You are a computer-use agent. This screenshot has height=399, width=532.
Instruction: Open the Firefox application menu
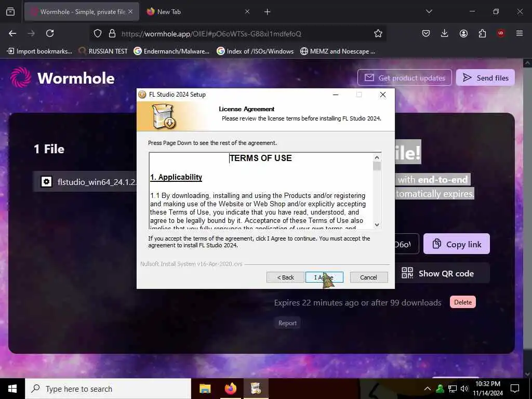pyautogui.click(x=520, y=33)
